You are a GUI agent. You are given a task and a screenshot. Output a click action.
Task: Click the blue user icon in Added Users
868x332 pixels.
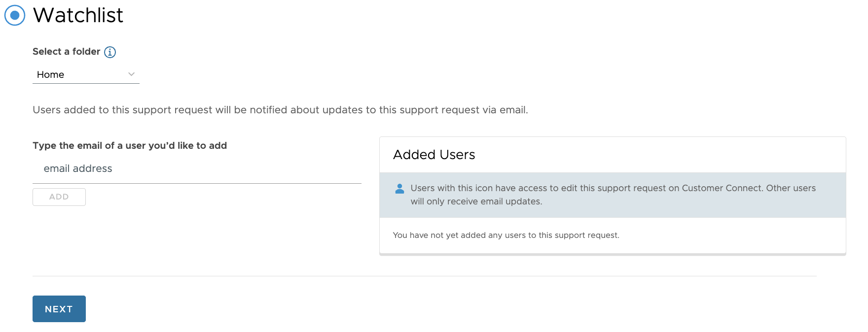click(x=400, y=189)
